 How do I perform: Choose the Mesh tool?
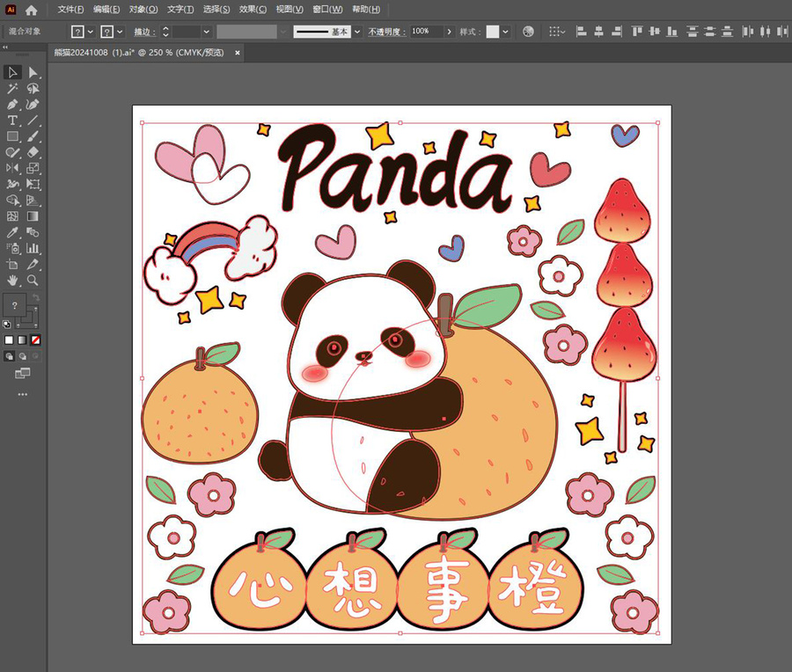[x=12, y=216]
